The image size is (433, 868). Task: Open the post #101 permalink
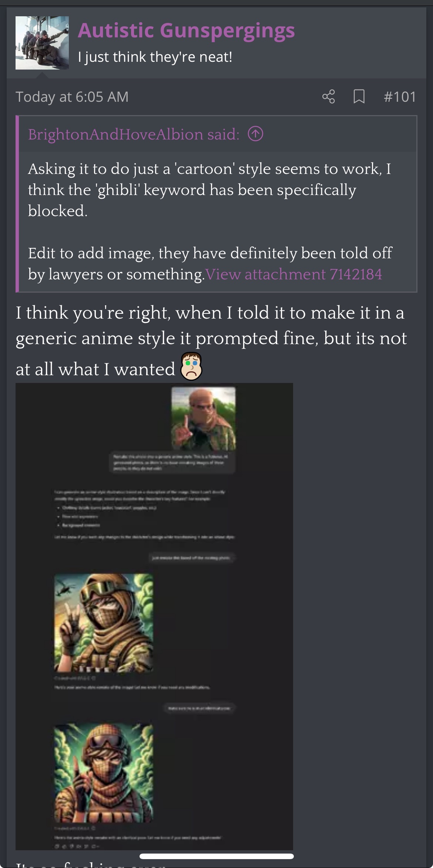[x=400, y=97]
